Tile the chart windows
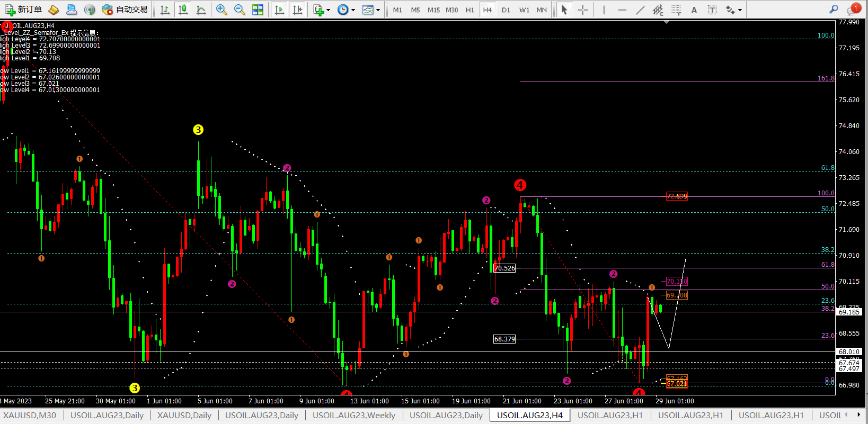This screenshot has height=424, width=868. [258, 10]
